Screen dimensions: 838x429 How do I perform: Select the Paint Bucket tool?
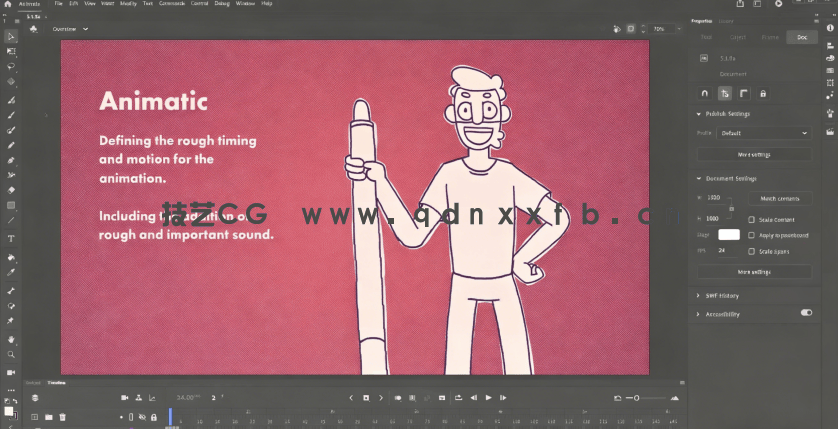11,257
